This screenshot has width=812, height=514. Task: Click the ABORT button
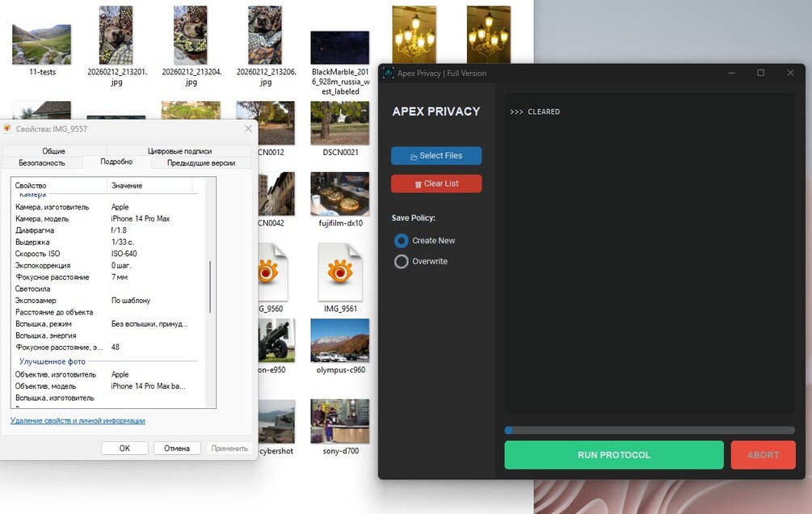click(763, 455)
